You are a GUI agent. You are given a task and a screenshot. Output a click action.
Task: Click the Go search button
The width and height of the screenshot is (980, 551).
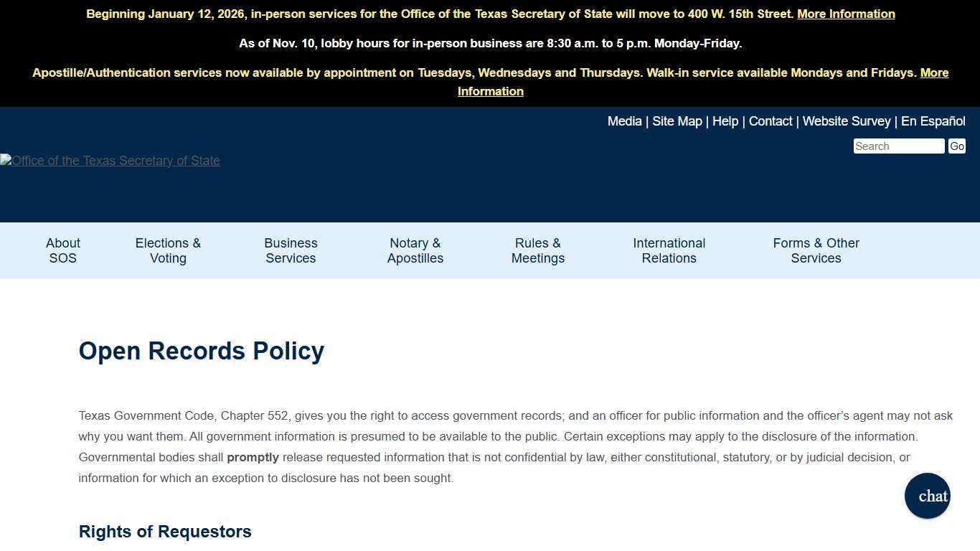tap(956, 146)
